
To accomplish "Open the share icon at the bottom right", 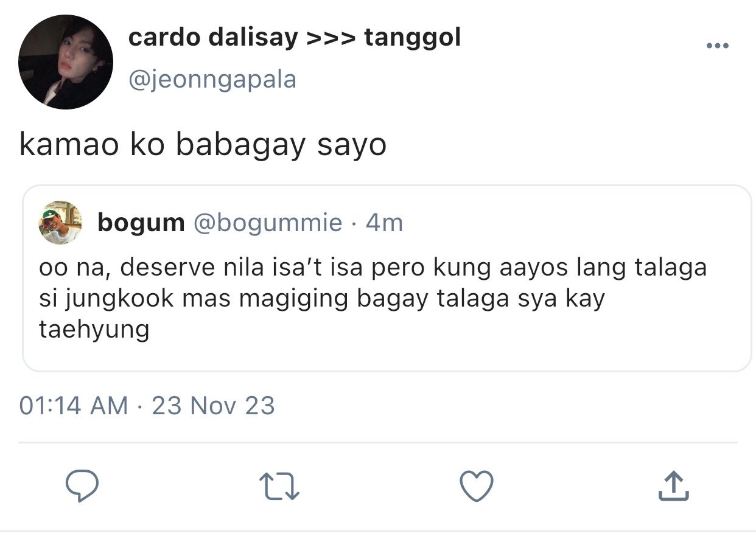I will pyautogui.click(x=674, y=485).
